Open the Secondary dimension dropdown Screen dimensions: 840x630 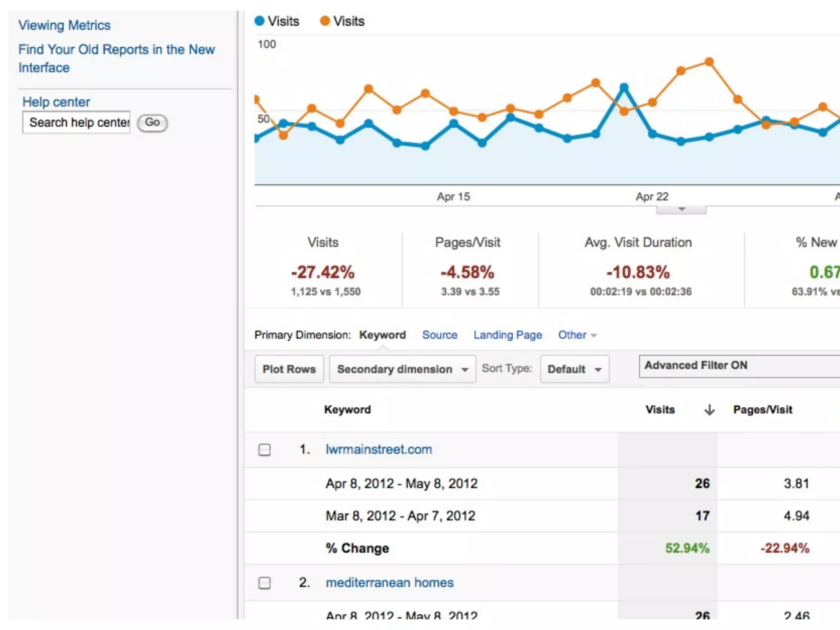402,369
